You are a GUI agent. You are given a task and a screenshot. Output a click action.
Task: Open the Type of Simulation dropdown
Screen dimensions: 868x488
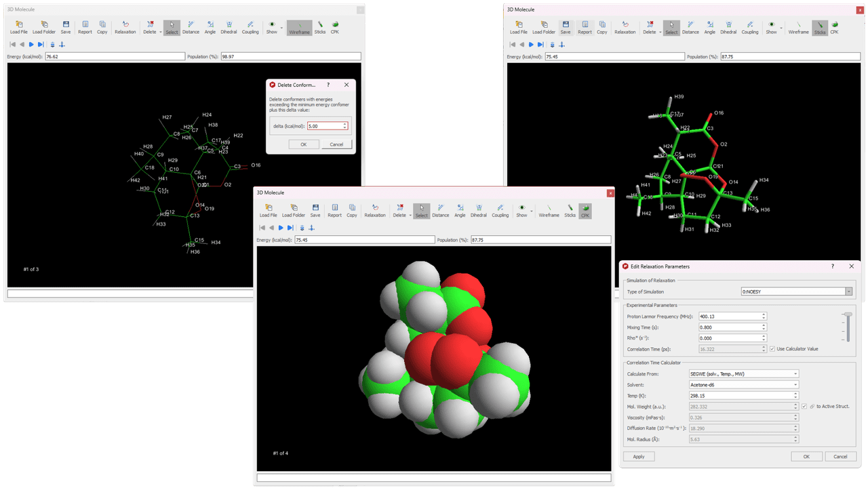[796, 291]
